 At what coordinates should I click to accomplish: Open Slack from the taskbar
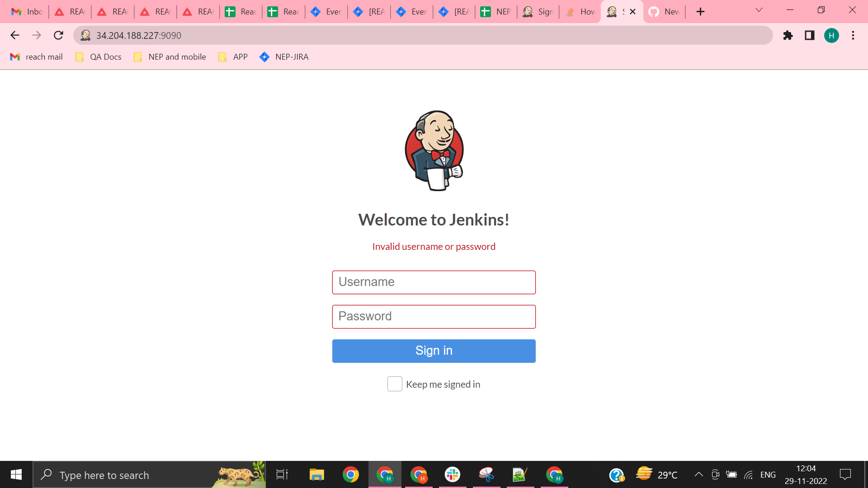pos(453,474)
